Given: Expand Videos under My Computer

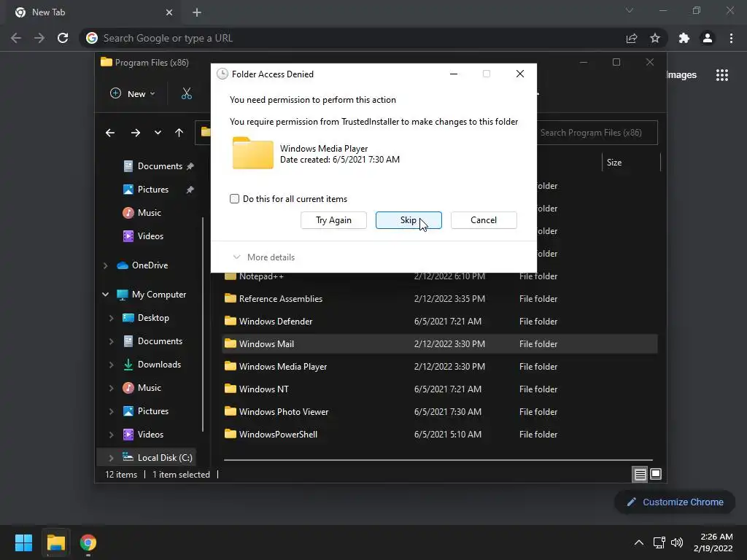Looking at the screenshot, I should tap(112, 435).
